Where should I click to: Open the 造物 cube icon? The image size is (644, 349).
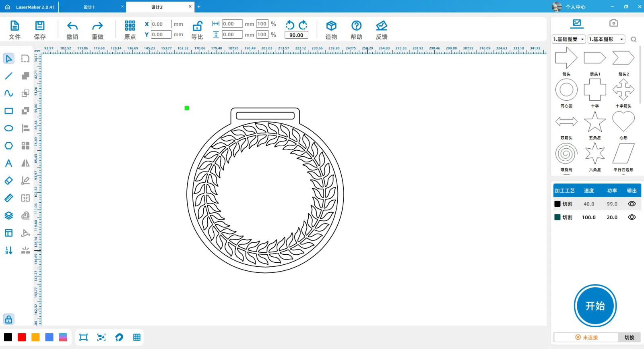click(331, 26)
